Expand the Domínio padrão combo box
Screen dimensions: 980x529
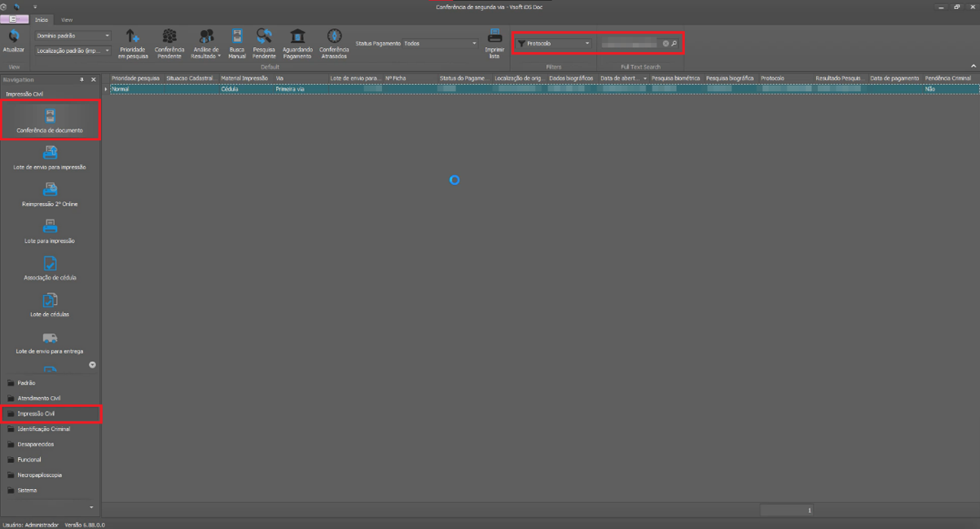click(73, 36)
